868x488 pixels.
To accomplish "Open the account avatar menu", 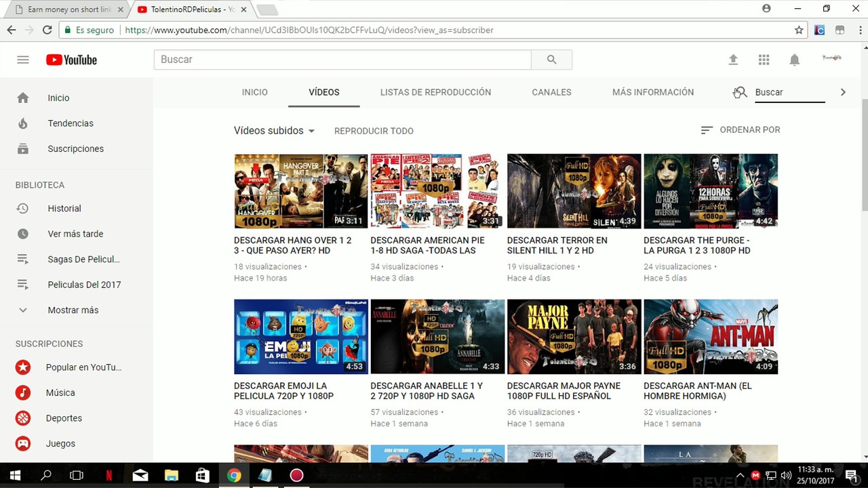I will pos(831,59).
